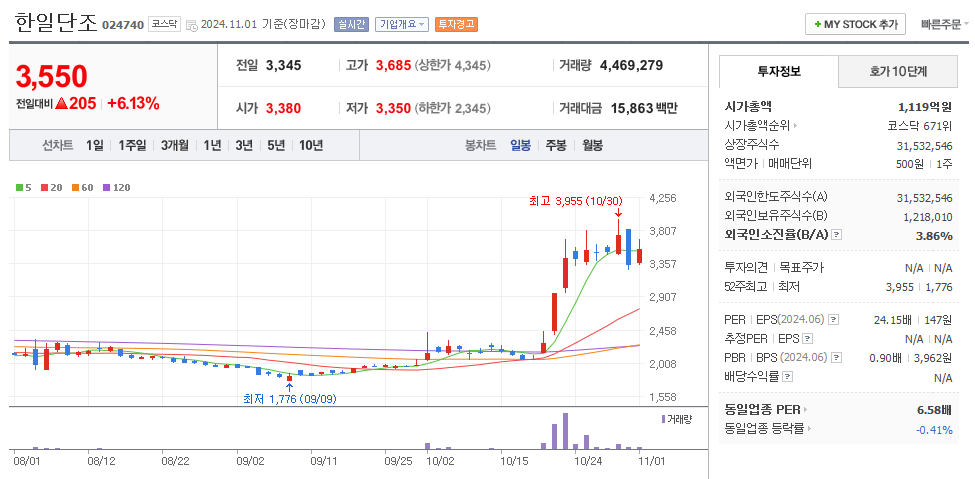
Task: Select the 주봉 candlestick chart
Action: click(x=556, y=146)
